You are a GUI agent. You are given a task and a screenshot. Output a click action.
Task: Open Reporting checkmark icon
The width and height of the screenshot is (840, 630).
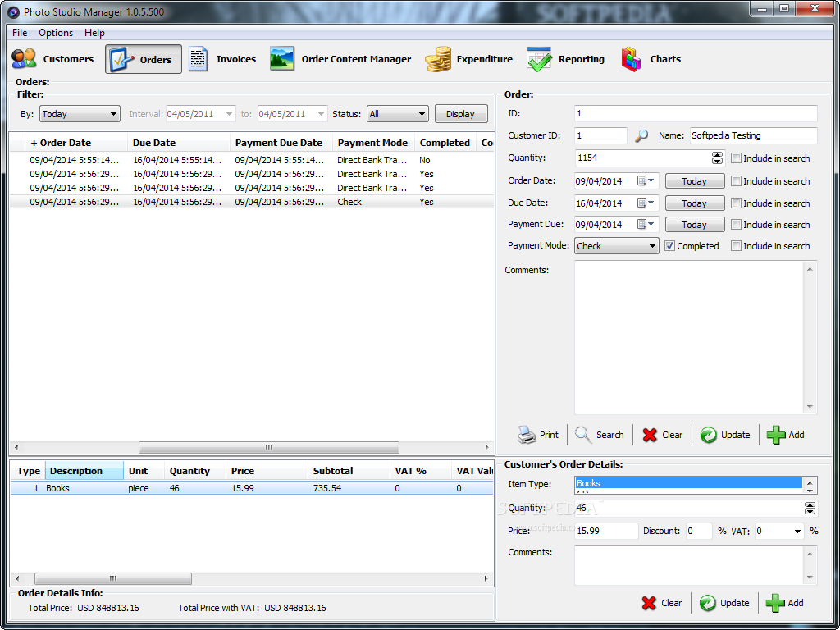pyautogui.click(x=539, y=59)
